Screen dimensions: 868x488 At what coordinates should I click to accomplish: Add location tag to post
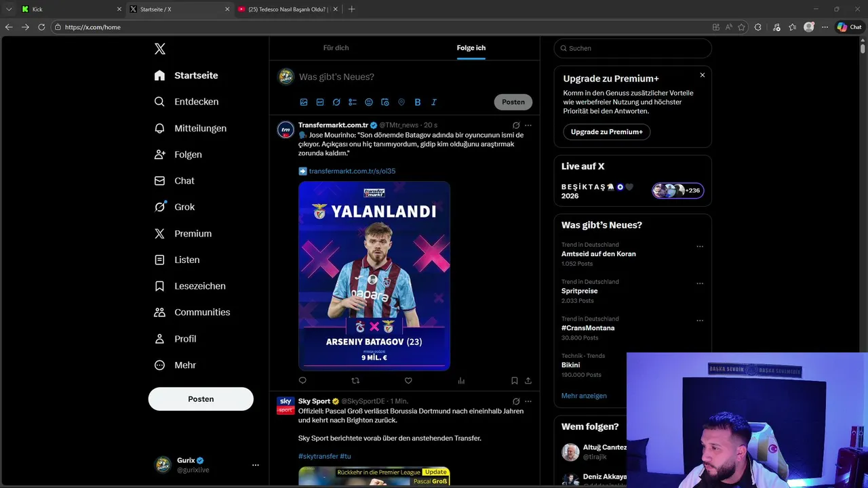click(401, 102)
